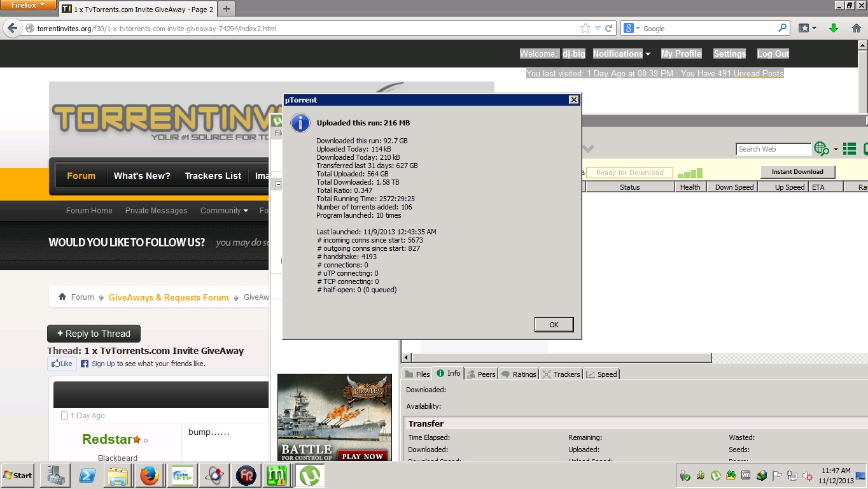Expand the Community dropdown menu
This screenshot has height=489, width=868.
[225, 210]
